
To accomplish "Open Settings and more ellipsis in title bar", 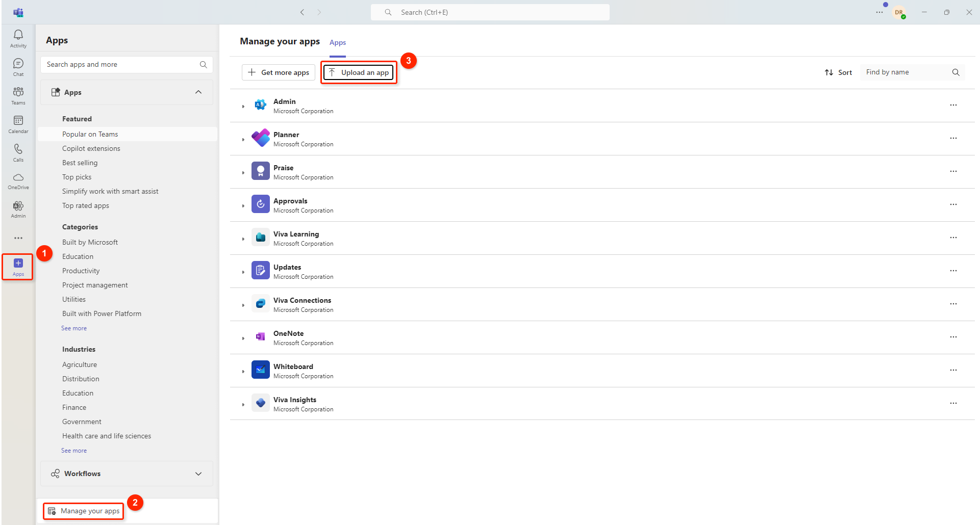I will tap(879, 12).
